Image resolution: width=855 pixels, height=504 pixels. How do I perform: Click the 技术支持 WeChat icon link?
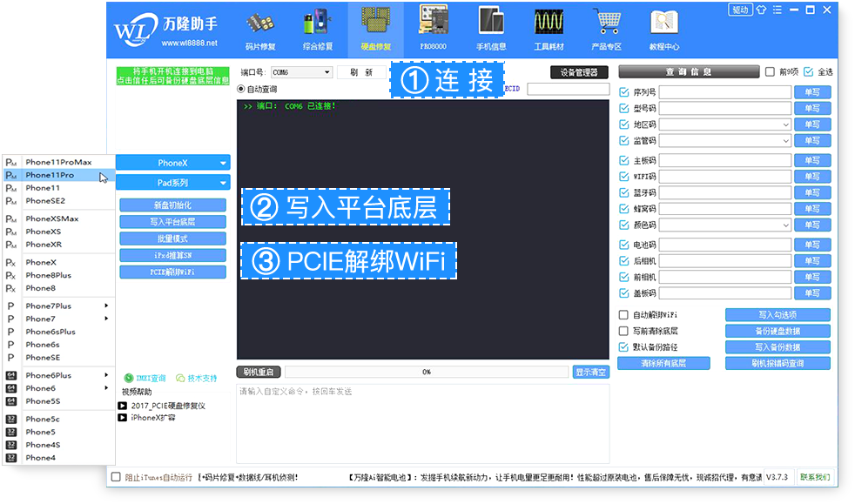[x=196, y=378]
